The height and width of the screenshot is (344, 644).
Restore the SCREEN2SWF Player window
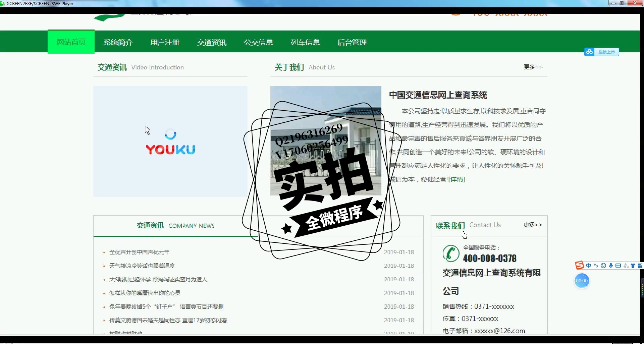click(x=622, y=3)
